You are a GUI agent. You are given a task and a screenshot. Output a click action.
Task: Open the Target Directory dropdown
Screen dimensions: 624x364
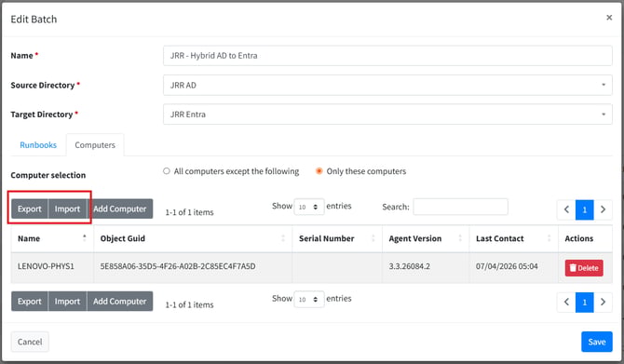click(387, 115)
